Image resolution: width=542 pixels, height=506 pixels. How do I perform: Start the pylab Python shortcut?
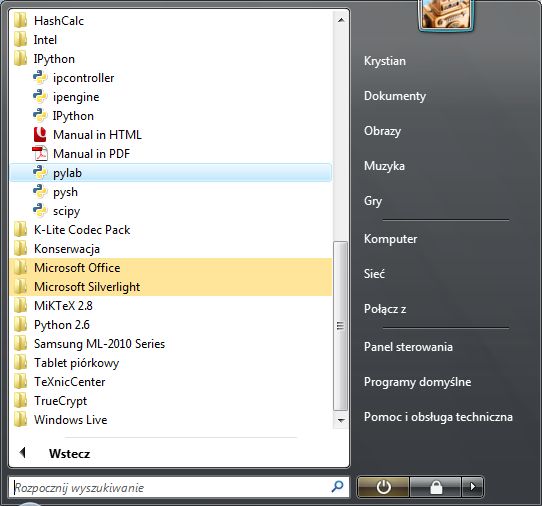[171, 173]
